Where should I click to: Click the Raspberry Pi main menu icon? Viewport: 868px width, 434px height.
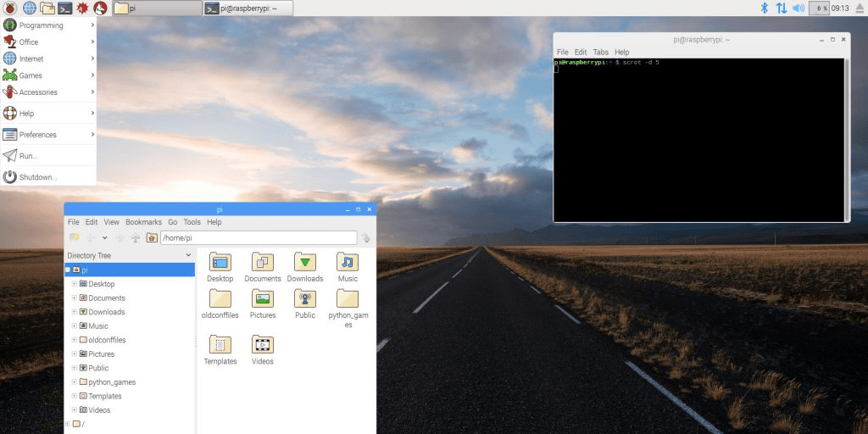point(10,8)
